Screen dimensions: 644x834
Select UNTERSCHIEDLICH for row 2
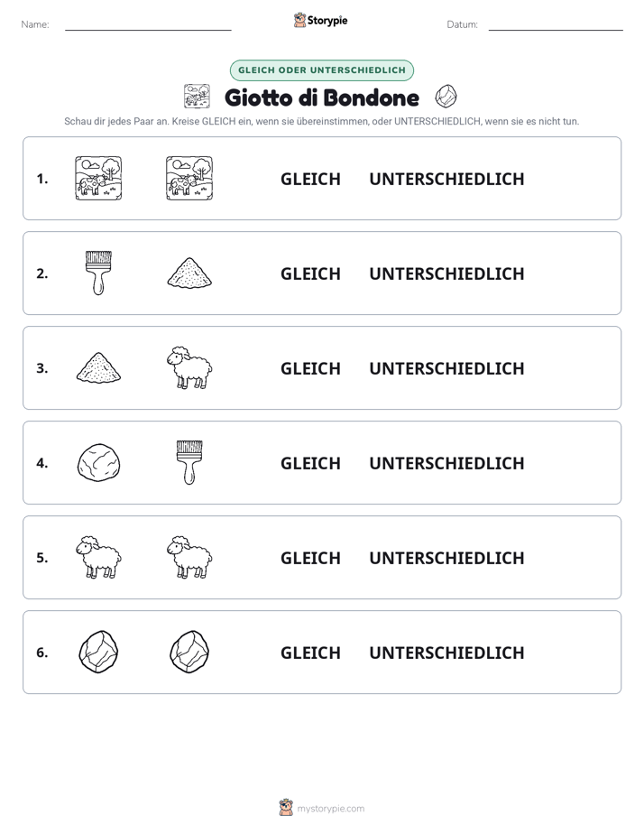446,273
